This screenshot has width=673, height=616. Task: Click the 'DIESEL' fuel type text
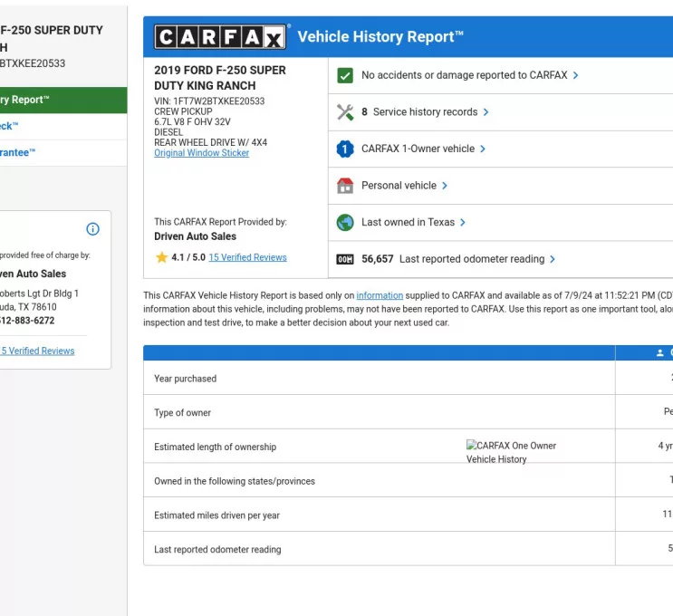pyautogui.click(x=168, y=132)
